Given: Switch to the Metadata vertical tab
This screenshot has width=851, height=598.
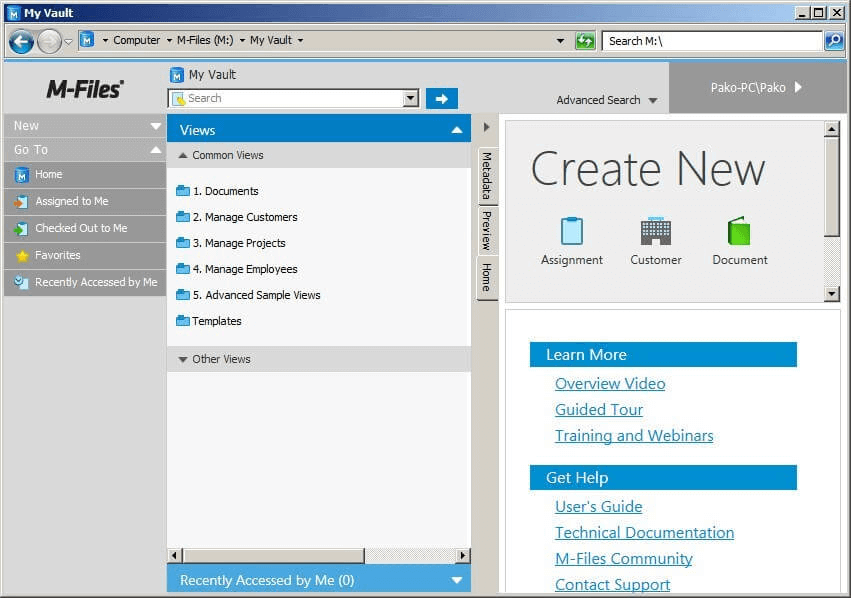Looking at the screenshot, I should tap(487, 176).
